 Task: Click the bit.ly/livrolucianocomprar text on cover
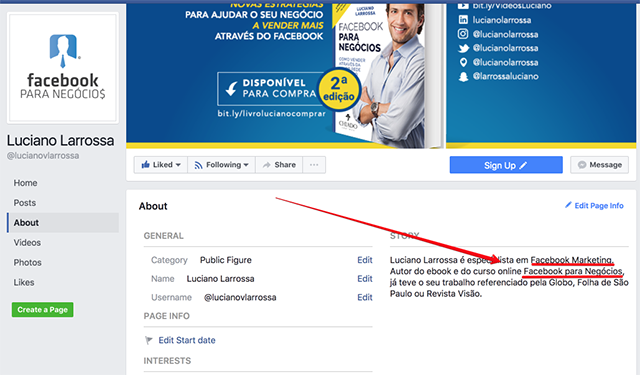click(271, 113)
